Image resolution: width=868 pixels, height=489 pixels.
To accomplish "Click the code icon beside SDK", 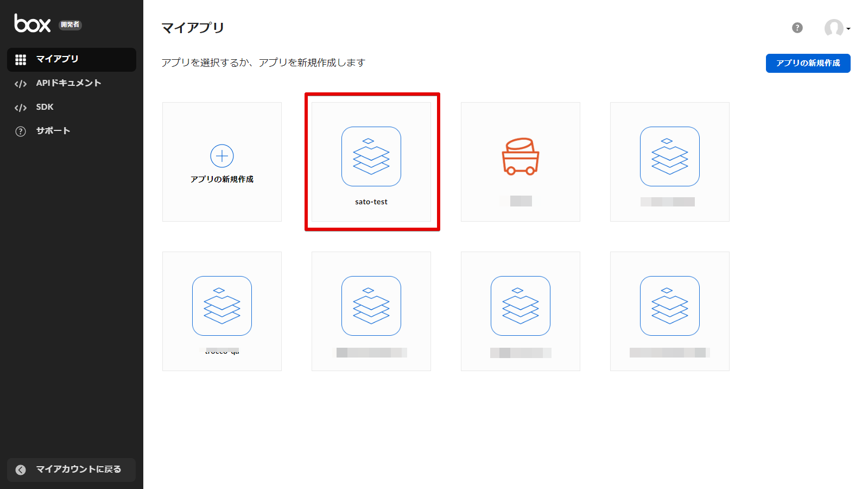I will (x=21, y=108).
